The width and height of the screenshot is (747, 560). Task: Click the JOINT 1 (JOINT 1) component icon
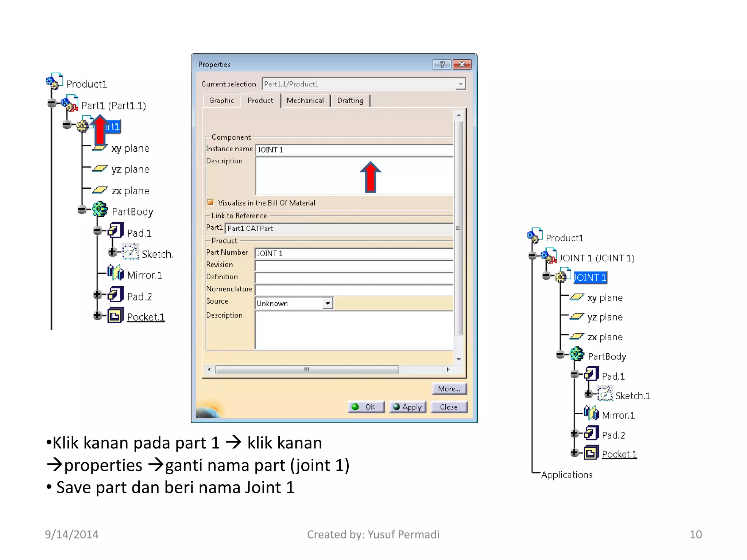549,256
